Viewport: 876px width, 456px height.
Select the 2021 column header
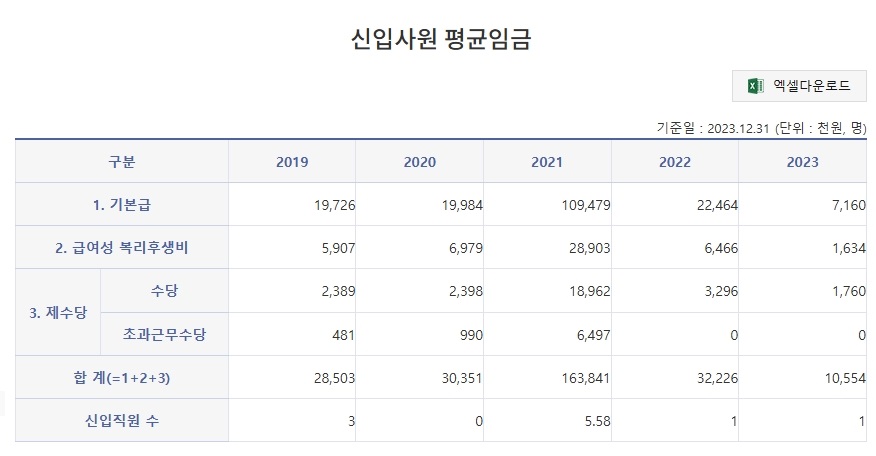click(x=547, y=162)
